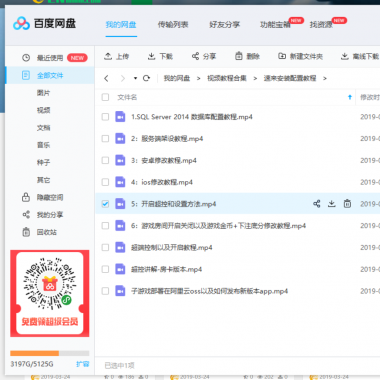380x380 pixels.
Task: Go back with the left arrow
Action: (x=106, y=78)
